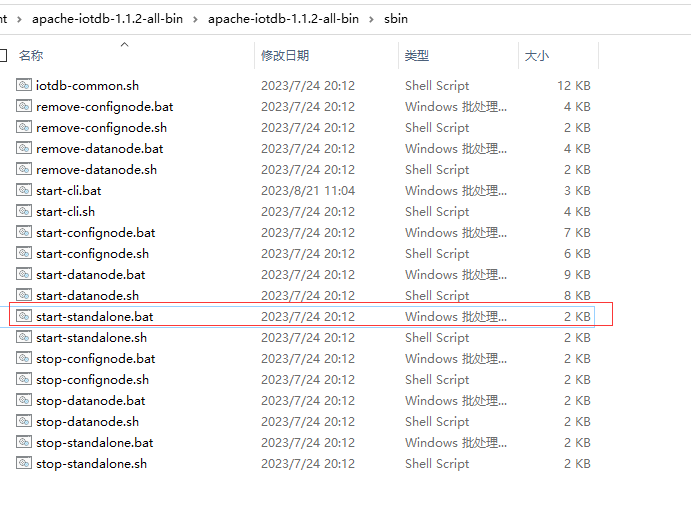Select the file name start-confignode.sh
The width and height of the screenshot is (691, 511).
[93, 254]
